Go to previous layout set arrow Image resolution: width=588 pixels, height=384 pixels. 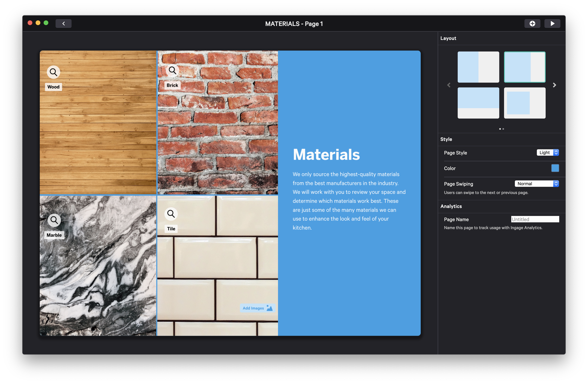coord(449,85)
